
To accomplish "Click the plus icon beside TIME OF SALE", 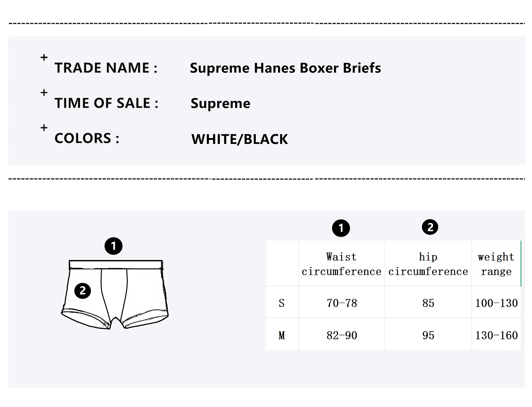I will pyautogui.click(x=44, y=93).
